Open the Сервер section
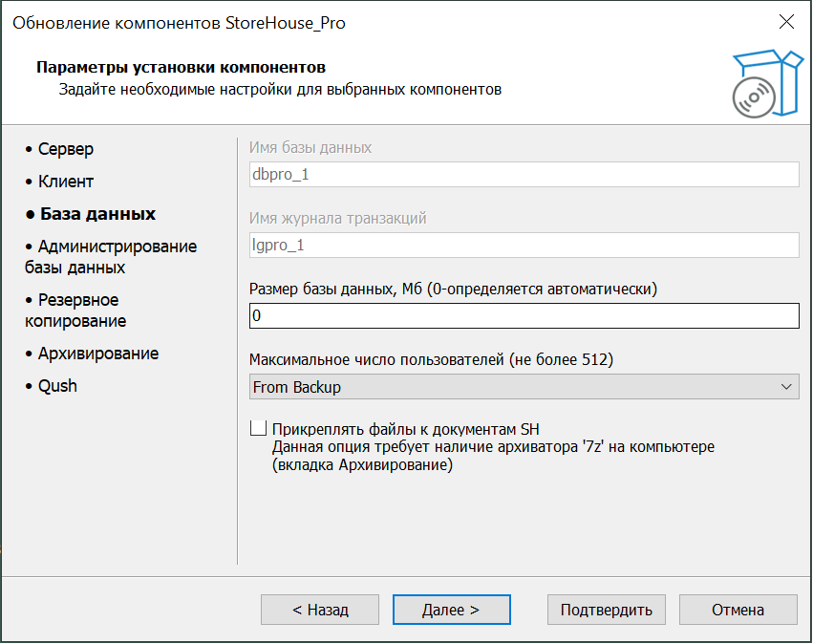 coord(65,149)
